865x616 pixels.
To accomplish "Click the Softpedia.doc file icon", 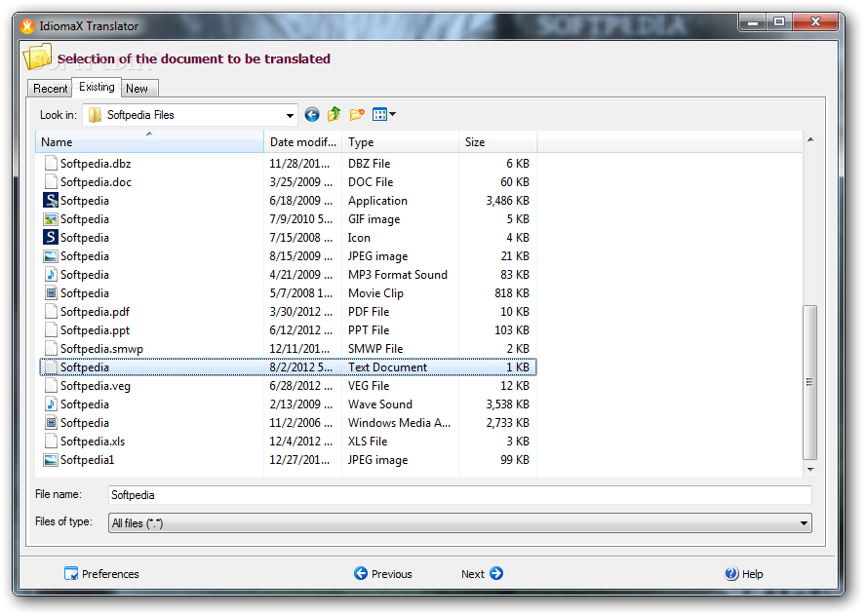I will point(51,181).
